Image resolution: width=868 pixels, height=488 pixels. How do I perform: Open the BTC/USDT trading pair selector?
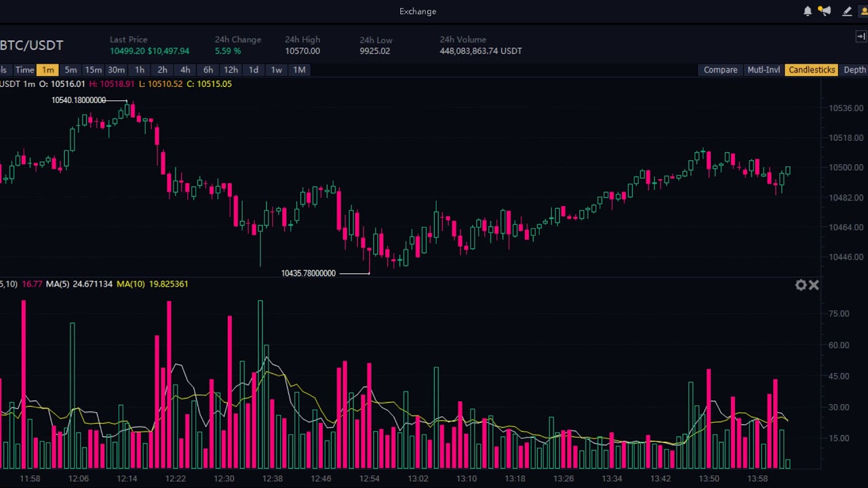coord(31,45)
